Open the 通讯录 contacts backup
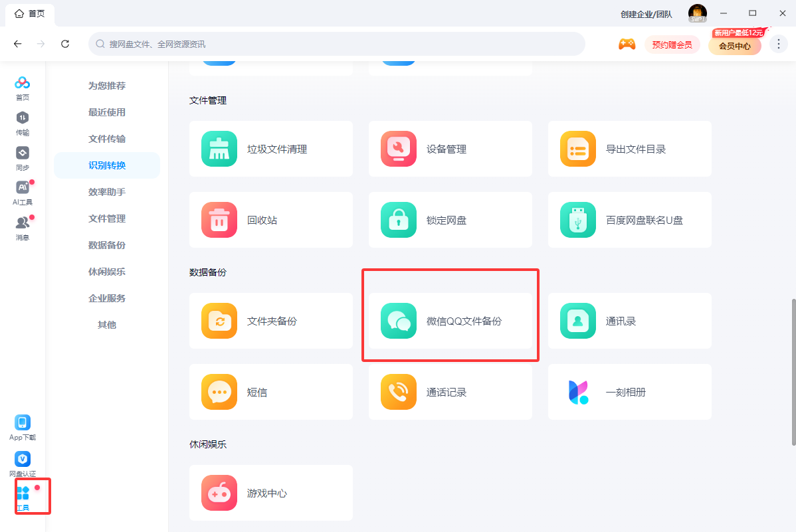 pyautogui.click(x=629, y=320)
